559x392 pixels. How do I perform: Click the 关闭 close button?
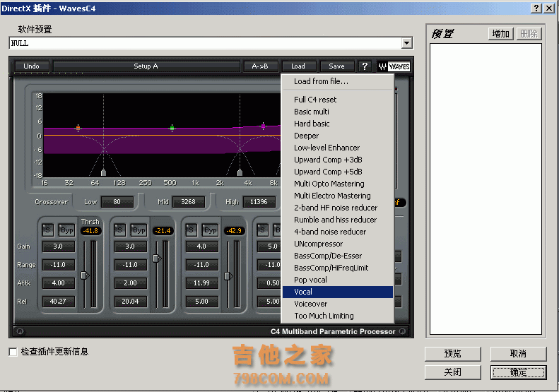[453, 372]
